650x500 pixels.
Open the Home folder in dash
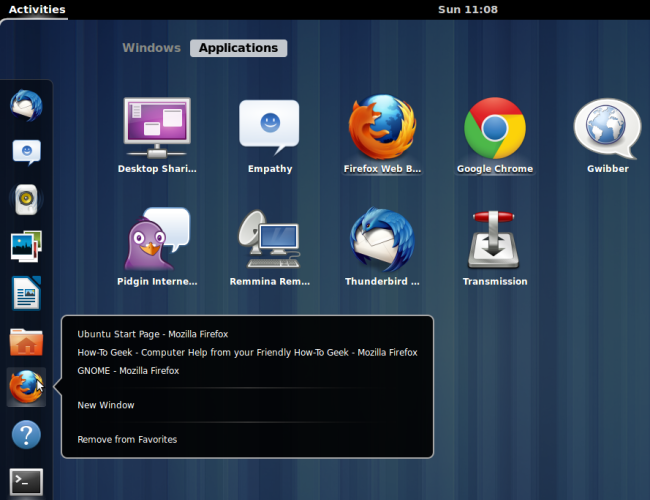click(x=26, y=342)
